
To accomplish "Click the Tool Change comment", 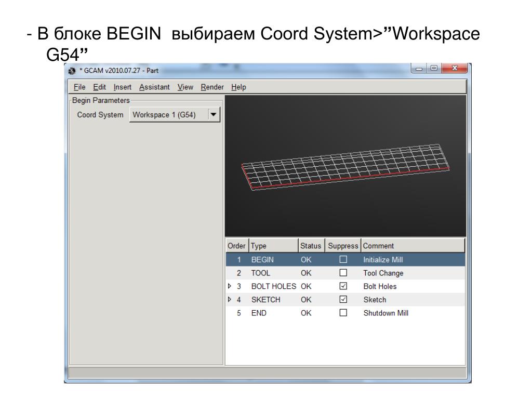I will point(383,273).
